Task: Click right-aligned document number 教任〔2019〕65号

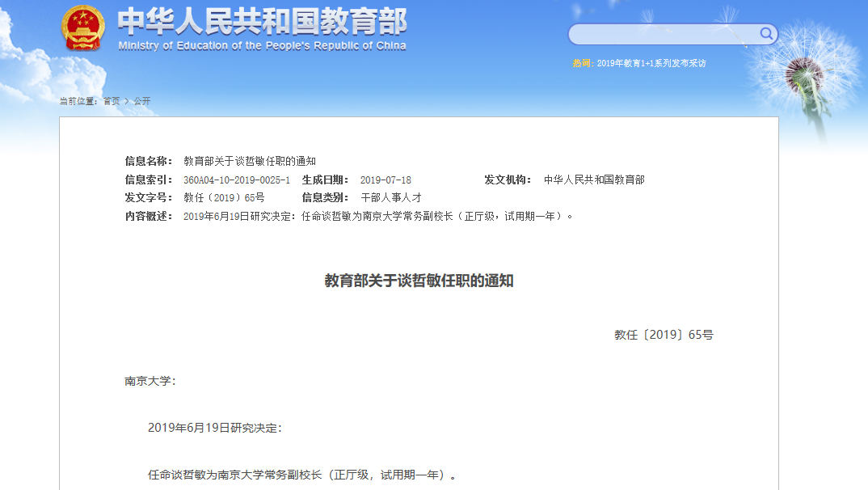Action: [x=663, y=334]
